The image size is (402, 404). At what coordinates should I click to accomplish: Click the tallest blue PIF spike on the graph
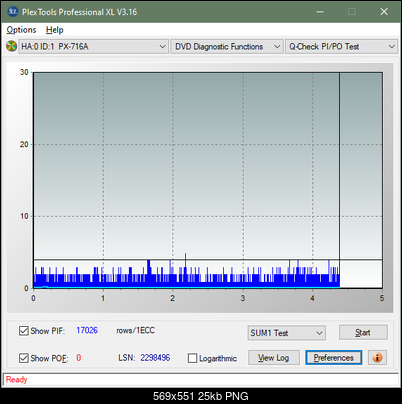pyautogui.click(x=185, y=270)
